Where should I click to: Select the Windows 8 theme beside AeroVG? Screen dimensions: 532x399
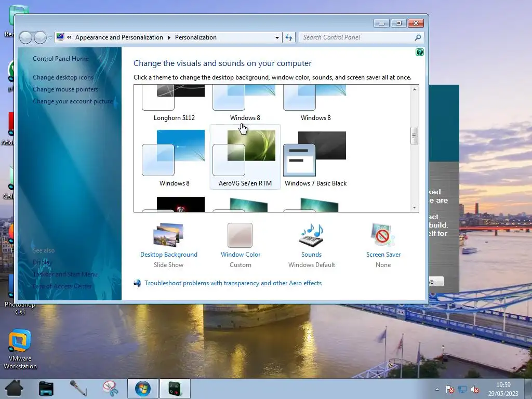[174, 157]
